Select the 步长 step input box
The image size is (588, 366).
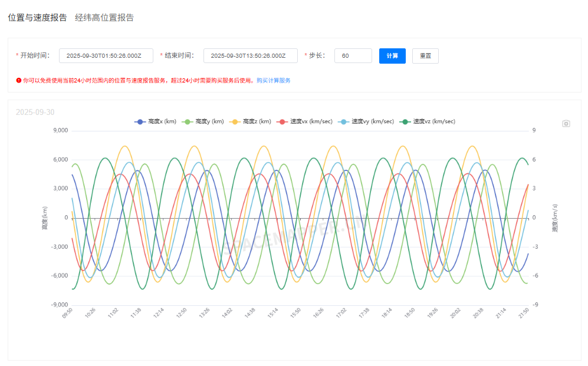(353, 56)
